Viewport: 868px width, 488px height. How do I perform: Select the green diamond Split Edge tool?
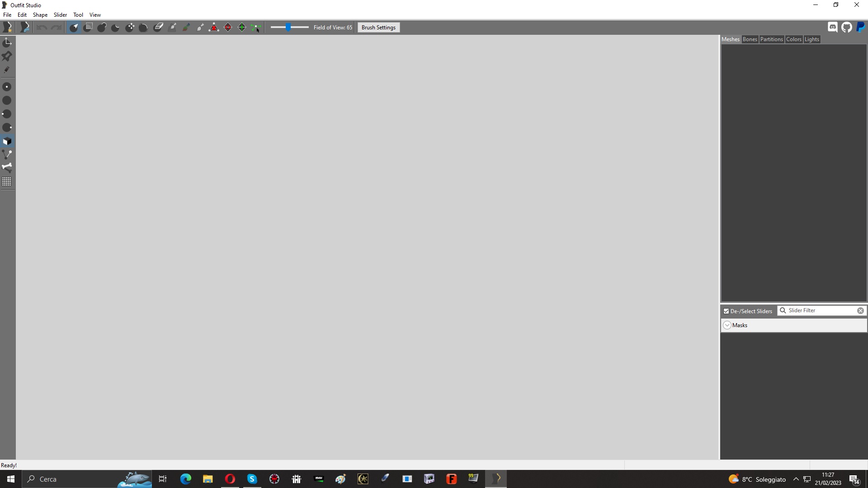[x=242, y=28]
